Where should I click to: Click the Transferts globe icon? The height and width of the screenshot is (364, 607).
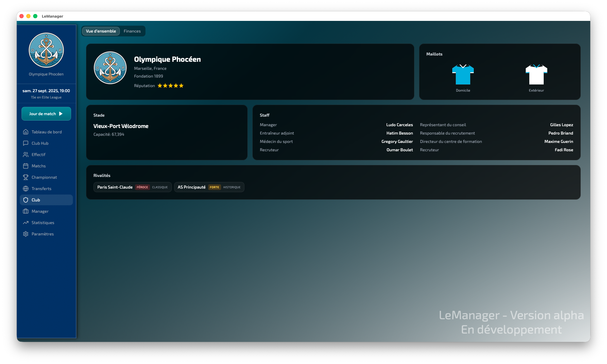[x=26, y=189]
